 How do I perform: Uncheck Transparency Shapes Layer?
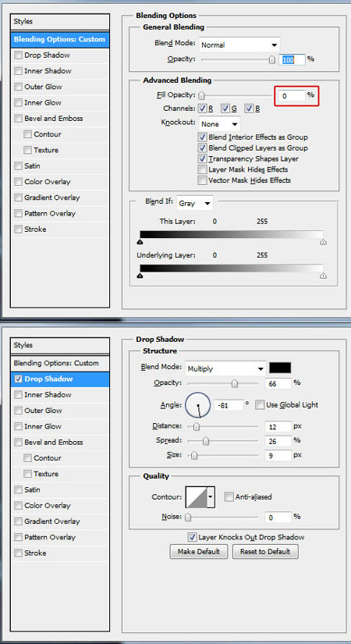202,158
